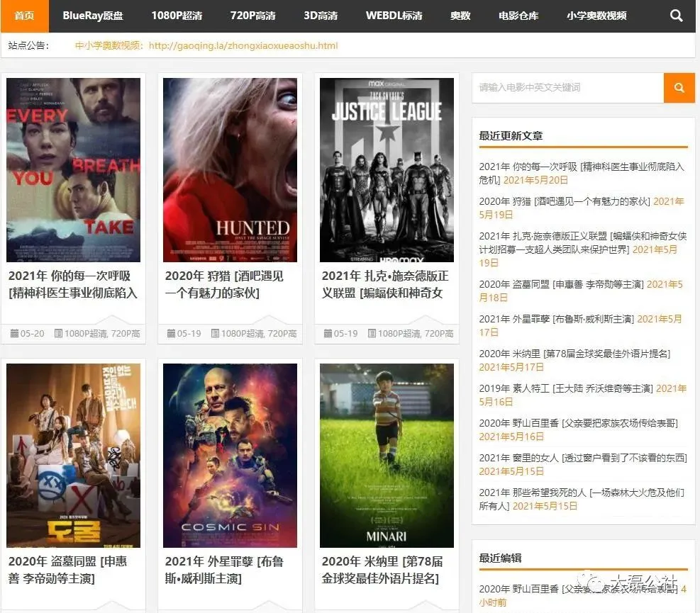
Task: Open title 2020年 盗墓同盟 under the poster
Action: [x=67, y=570]
